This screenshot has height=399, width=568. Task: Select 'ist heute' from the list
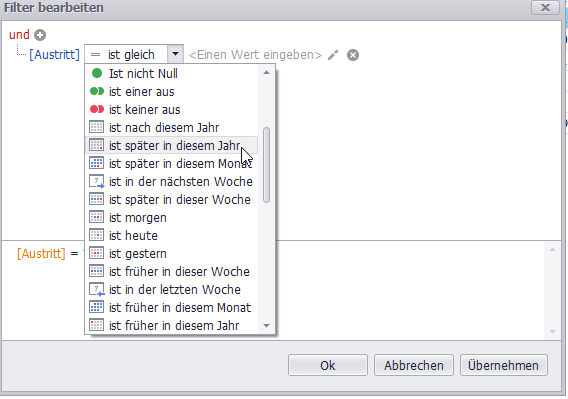[172, 236]
